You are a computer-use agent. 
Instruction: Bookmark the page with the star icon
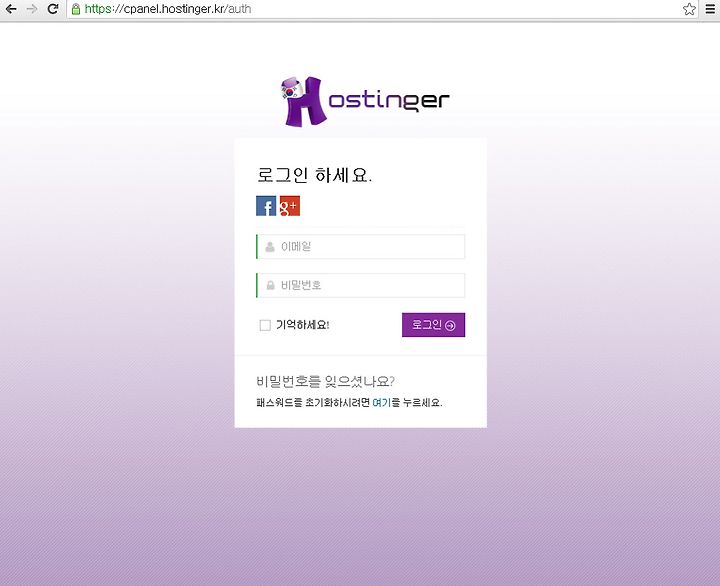click(x=689, y=9)
